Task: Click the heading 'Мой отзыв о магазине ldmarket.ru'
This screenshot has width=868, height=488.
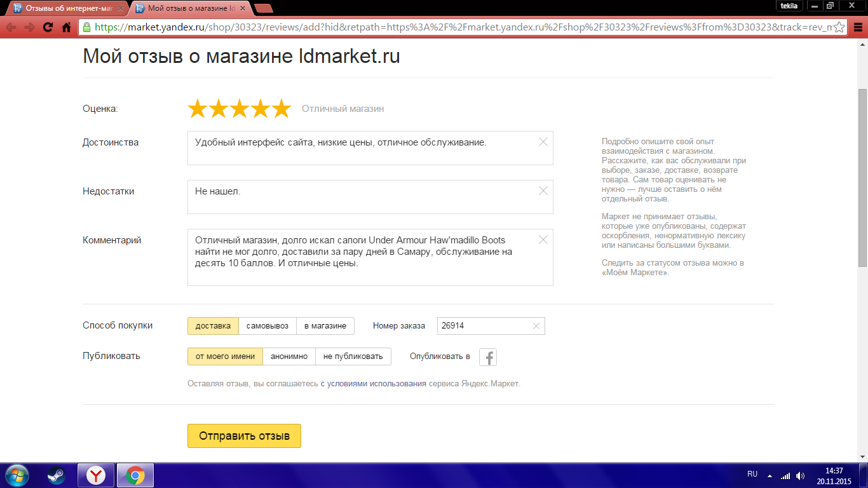Action: tap(241, 57)
